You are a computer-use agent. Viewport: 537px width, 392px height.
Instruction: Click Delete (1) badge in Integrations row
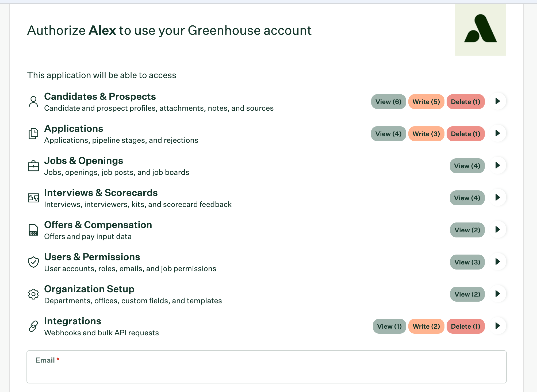click(x=466, y=326)
